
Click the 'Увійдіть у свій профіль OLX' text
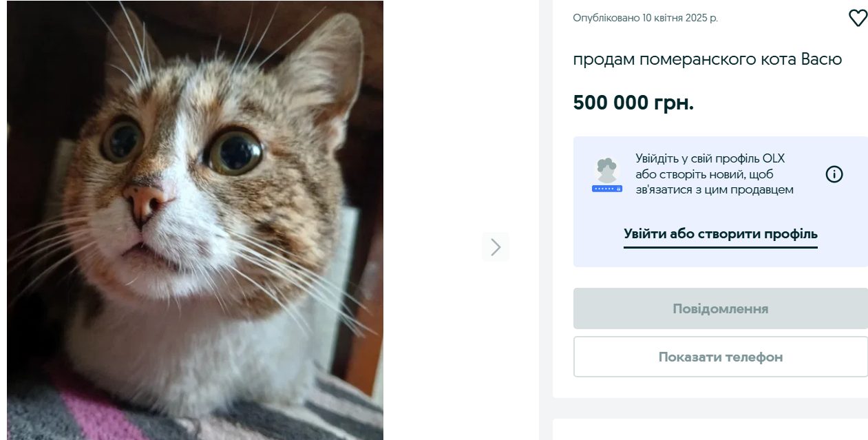click(x=710, y=158)
